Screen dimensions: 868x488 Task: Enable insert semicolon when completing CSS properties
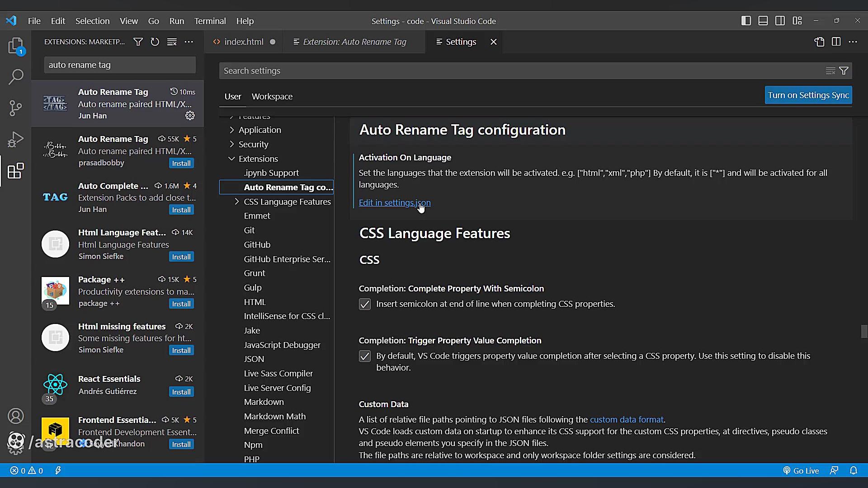(364, 304)
